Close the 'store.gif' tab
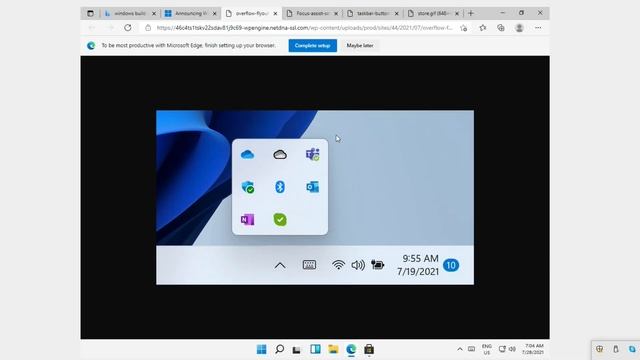640x360 pixels. point(457,13)
